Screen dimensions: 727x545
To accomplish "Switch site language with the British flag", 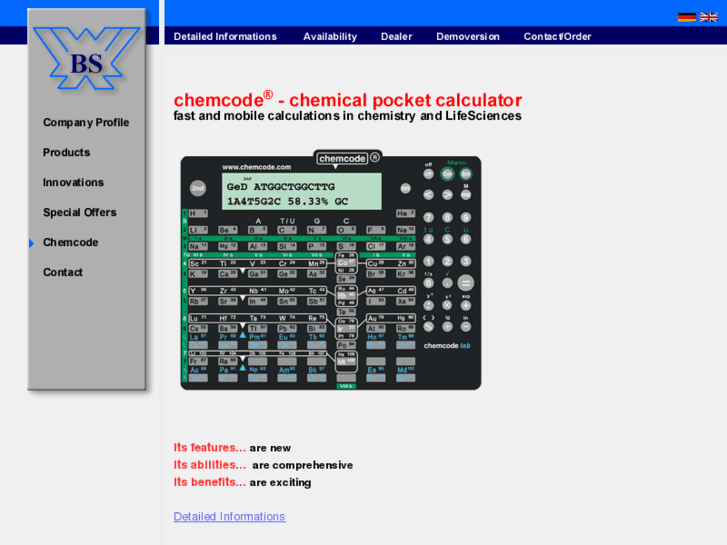I will tap(709, 17).
